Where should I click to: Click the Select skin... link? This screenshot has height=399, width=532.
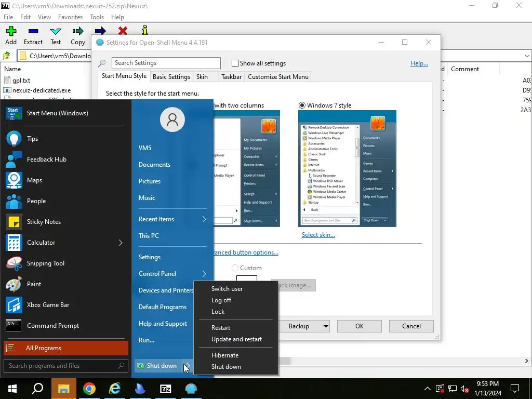318,235
